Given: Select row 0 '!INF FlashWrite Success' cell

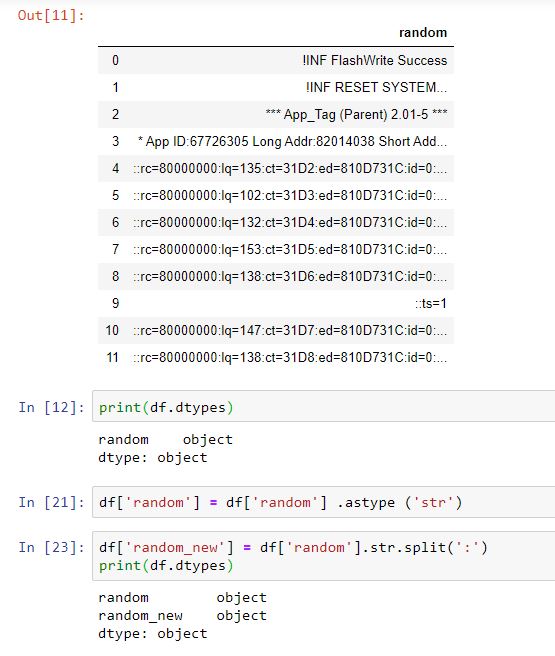Looking at the screenshot, I should (375, 60).
